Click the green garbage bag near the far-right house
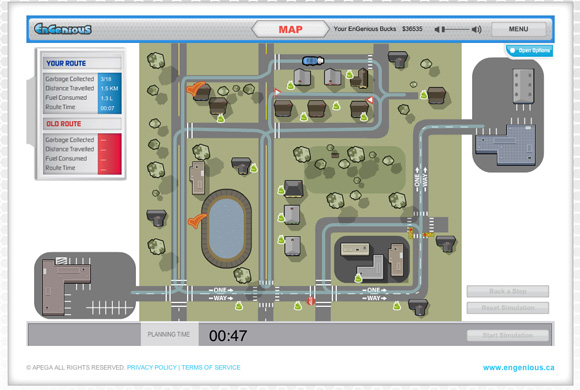This screenshot has width=580, height=390. point(424,95)
